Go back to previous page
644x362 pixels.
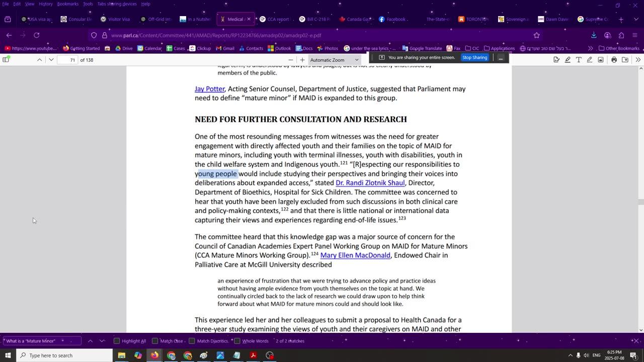point(9,35)
